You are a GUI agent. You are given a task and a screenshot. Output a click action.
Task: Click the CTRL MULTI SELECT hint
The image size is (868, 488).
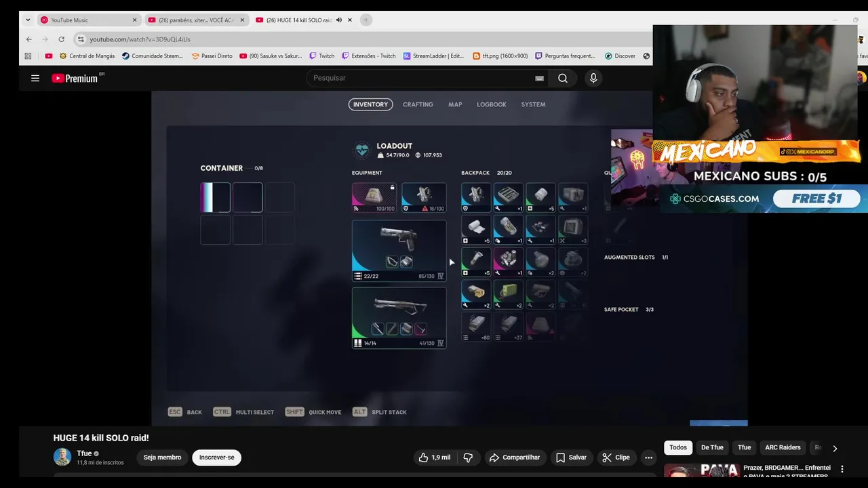[x=243, y=412]
